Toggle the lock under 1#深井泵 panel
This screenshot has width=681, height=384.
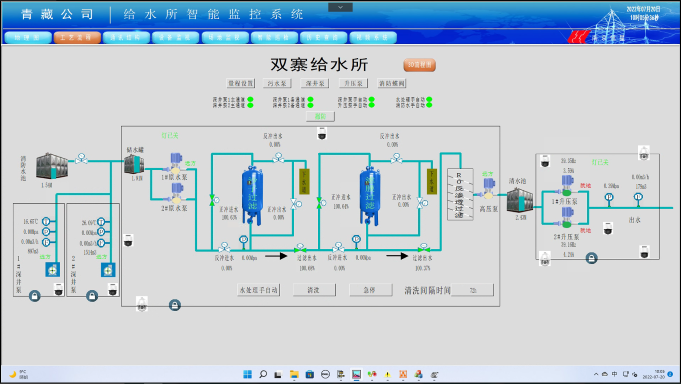point(35,296)
